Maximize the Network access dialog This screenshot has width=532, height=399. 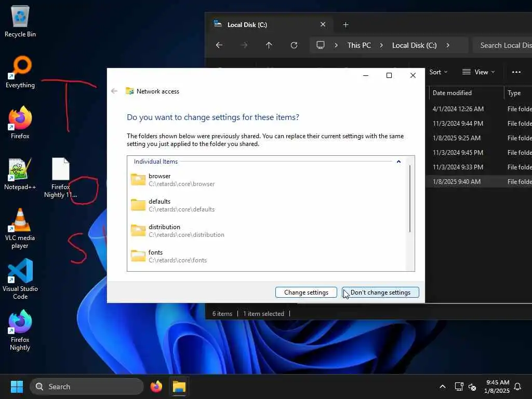pyautogui.click(x=389, y=75)
